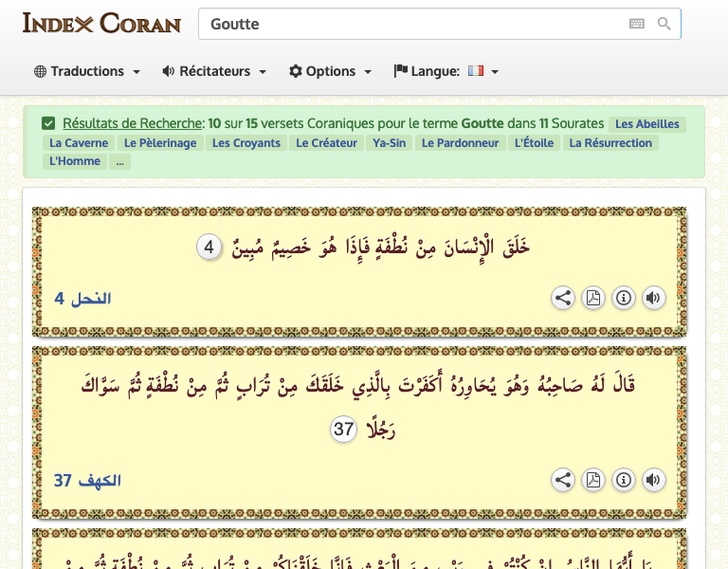Toggle the search results checkbox
Viewport: 728px width, 569px height.
(x=48, y=123)
